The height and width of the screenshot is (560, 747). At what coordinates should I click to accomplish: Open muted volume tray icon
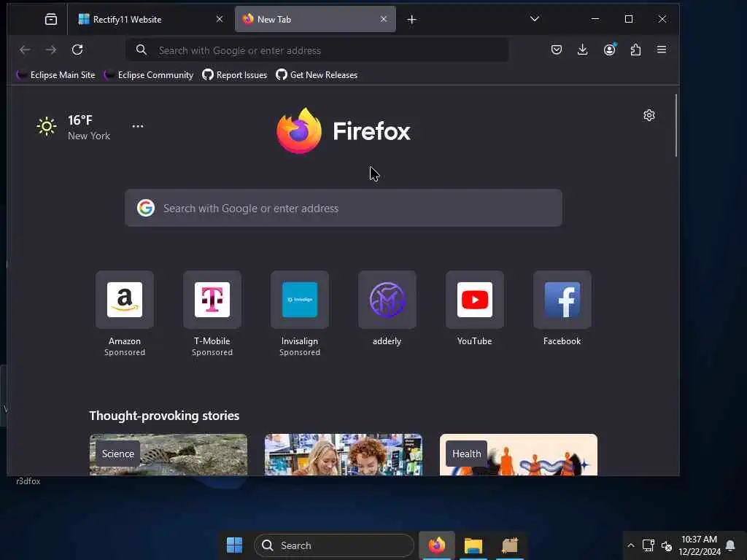click(x=667, y=545)
